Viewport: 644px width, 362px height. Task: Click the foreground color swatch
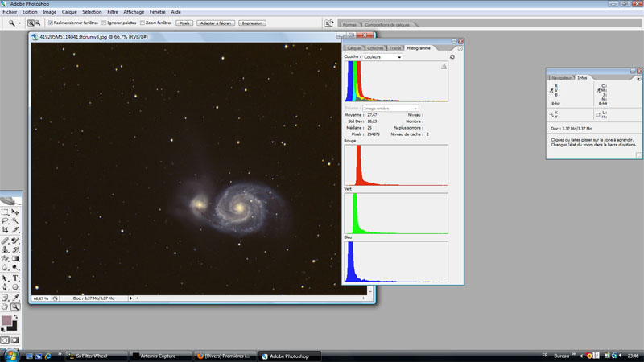(x=8, y=321)
